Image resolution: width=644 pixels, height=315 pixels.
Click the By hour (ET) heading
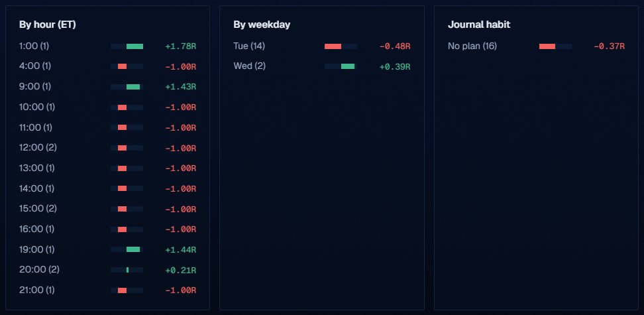click(48, 25)
